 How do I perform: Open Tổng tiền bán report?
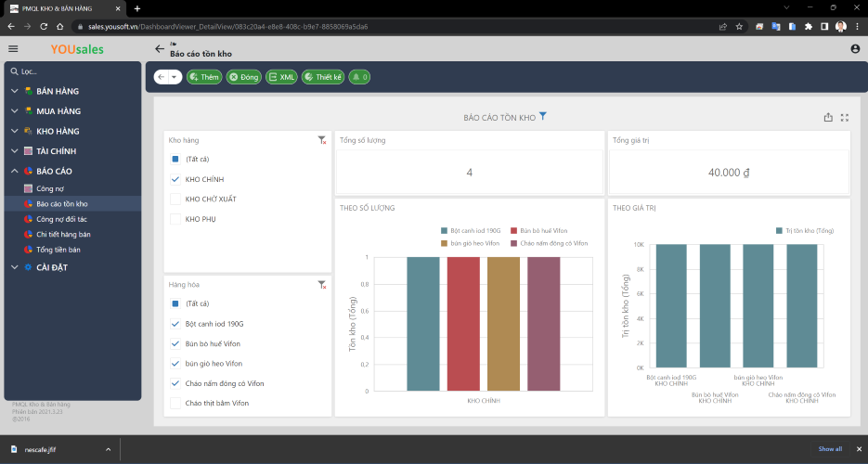(72, 250)
